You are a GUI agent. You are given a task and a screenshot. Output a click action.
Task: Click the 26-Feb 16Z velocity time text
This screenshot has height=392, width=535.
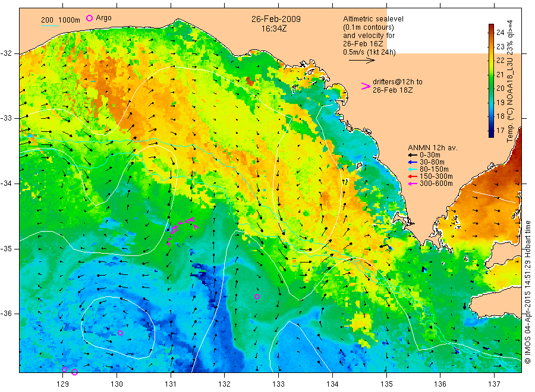363,44
